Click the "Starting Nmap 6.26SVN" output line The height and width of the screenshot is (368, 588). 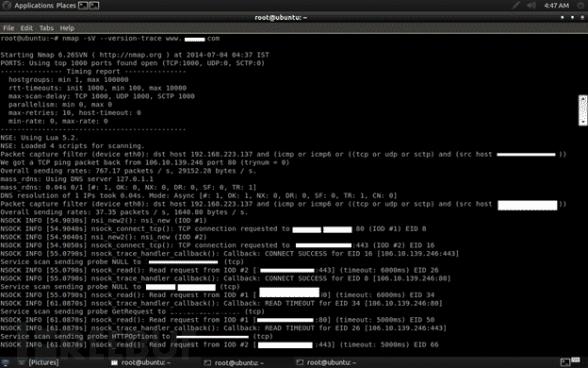135,55
